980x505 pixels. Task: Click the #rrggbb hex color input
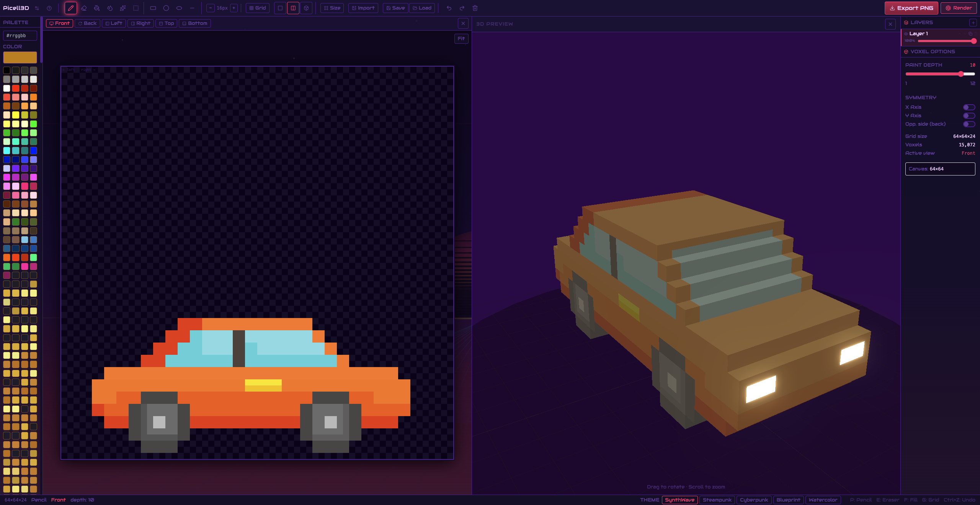pyautogui.click(x=20, y=36)
